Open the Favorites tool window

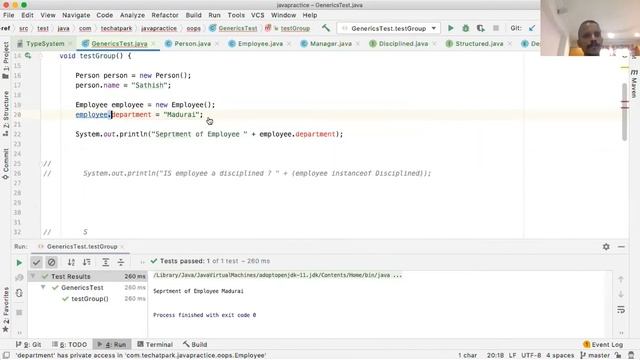coord(5,310)
